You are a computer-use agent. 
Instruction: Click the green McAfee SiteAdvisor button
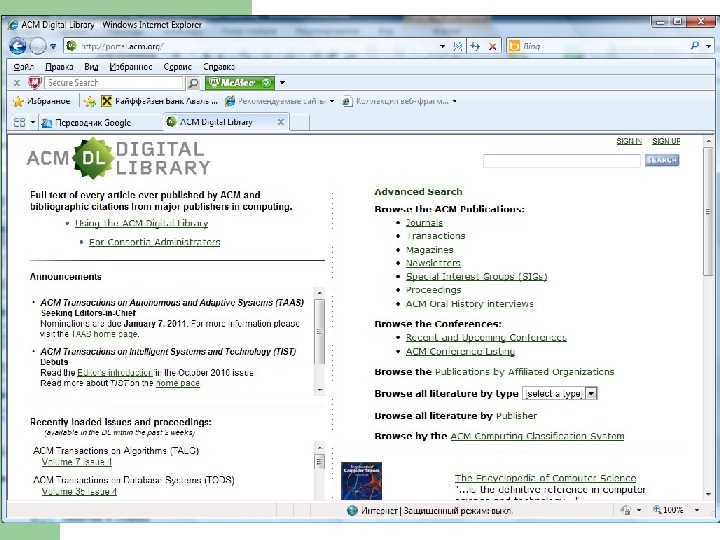(x=240, y=83)
